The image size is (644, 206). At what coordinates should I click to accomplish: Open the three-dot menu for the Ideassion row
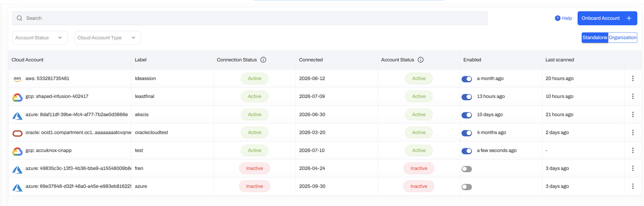tap(633, 78)
